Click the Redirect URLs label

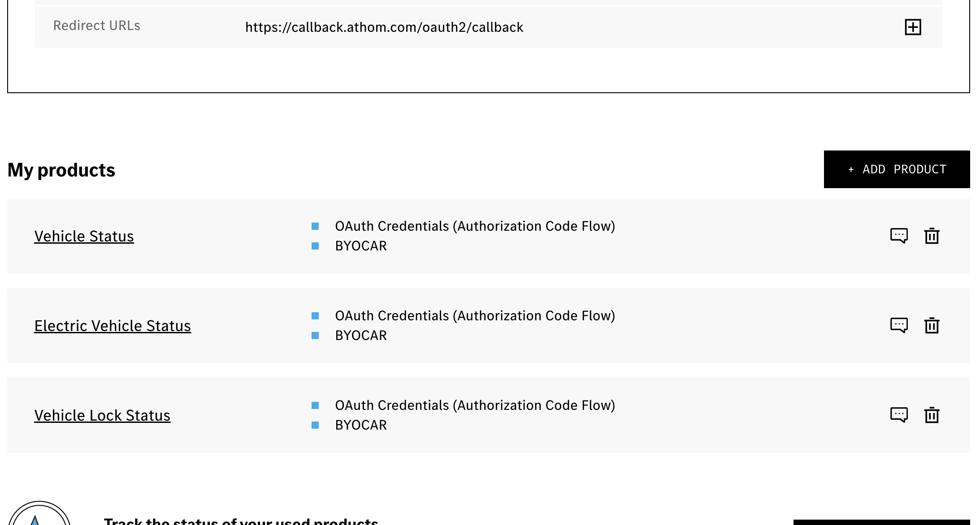[x=97, y=26]
